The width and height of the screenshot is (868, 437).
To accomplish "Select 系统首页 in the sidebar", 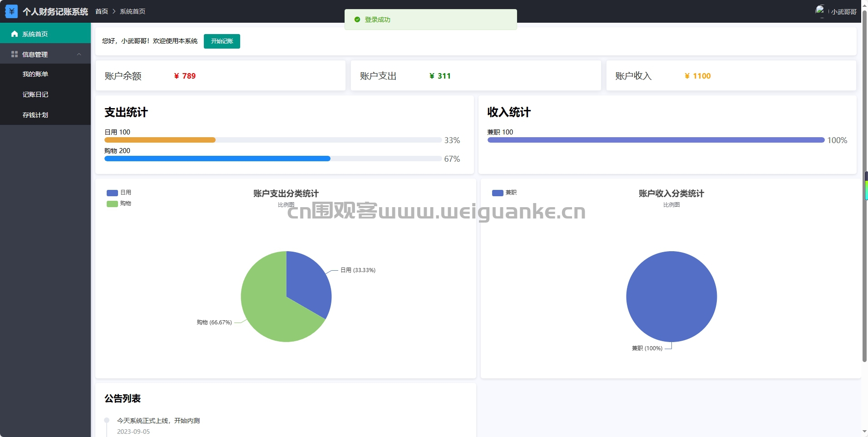I will tap(45, 34).
